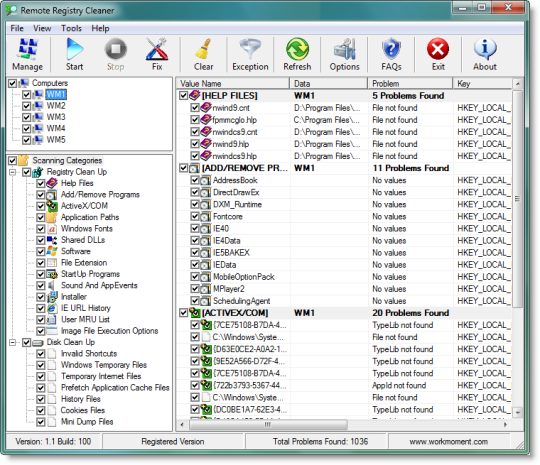
Task: Select the Add/Remove Programs category icon
Action: tap(52, 195)
